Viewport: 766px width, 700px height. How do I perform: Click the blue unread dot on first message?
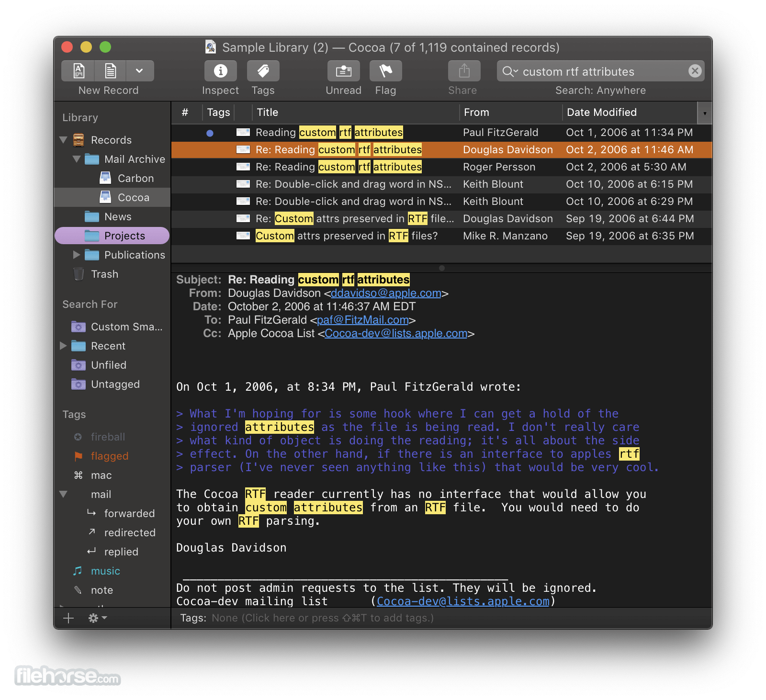pyautogui.click(x=210, y=133)
